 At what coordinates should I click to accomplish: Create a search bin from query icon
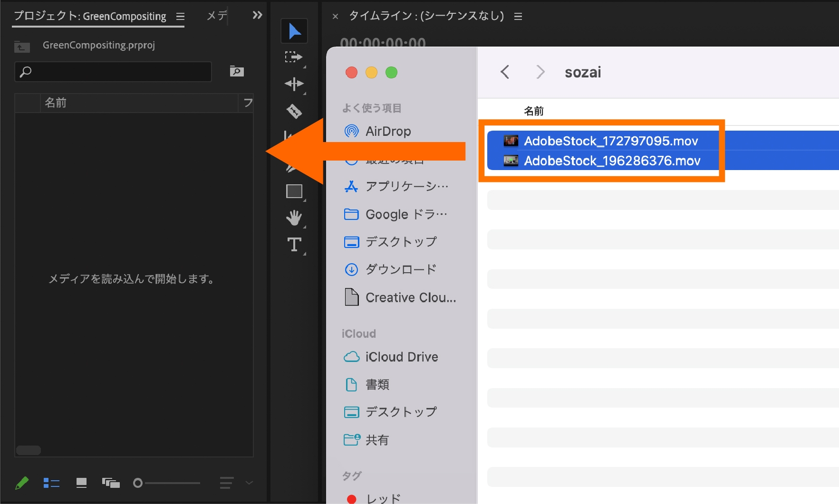tap(237, 71)
